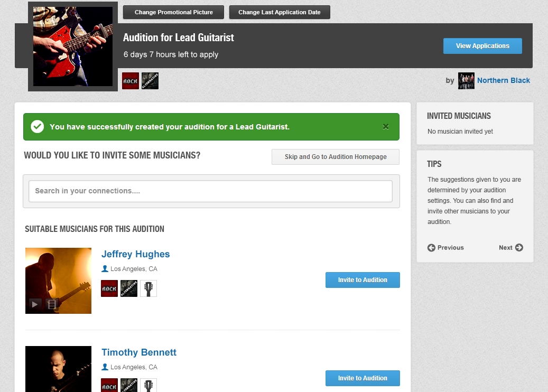Click the guitar instrument icon on Jeffrey Hughes's card

148,288
